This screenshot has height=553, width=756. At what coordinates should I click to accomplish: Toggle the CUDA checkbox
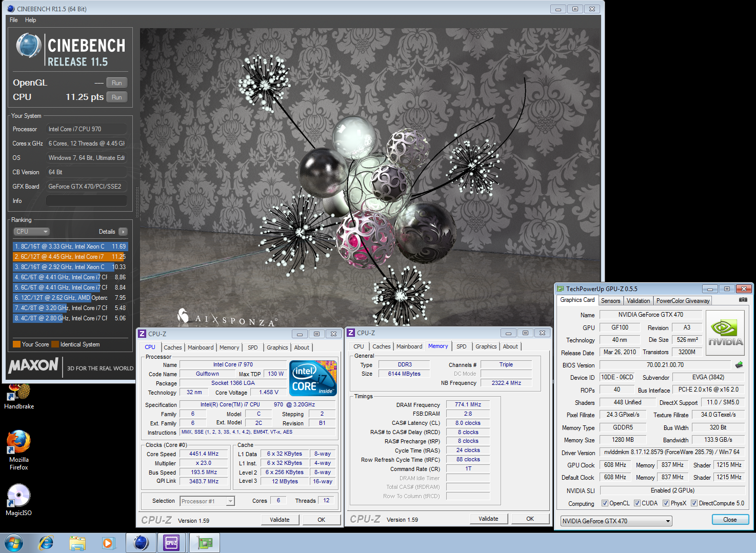pos(638,503)
